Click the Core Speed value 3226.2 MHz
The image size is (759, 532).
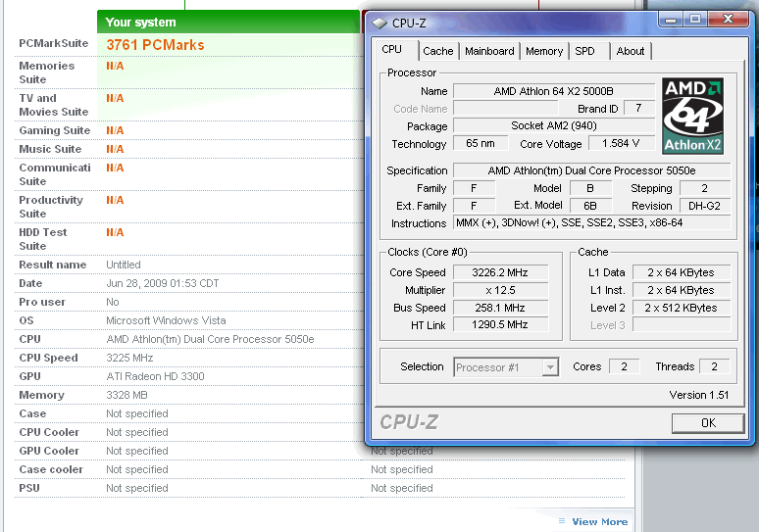point(500,272)
